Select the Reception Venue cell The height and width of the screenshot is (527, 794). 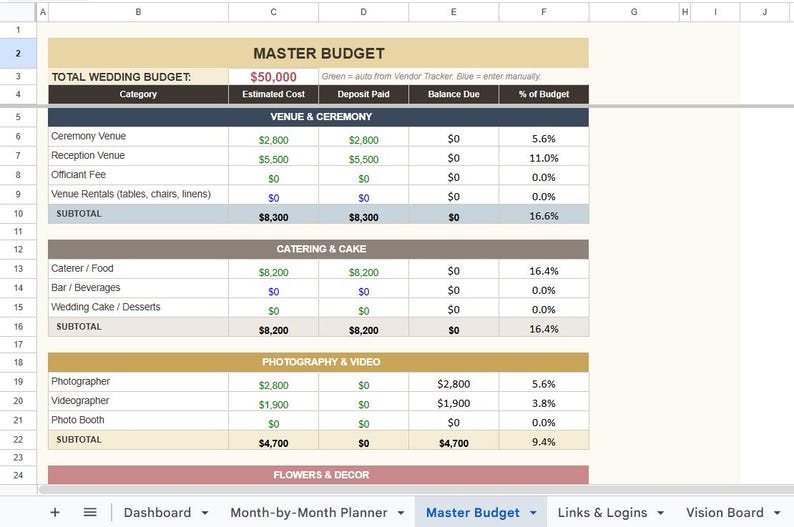(138, 156)
